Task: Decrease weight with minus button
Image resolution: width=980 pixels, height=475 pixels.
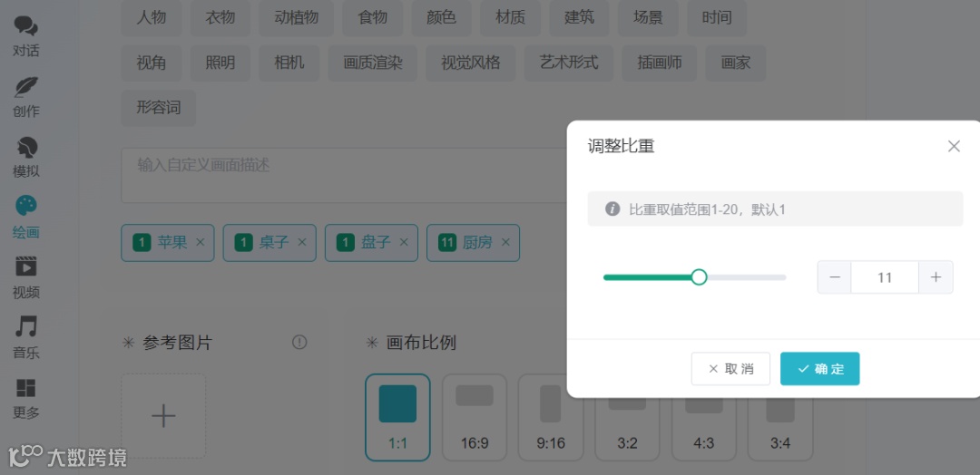Action: pyautogui.click(x=835, y=277)
